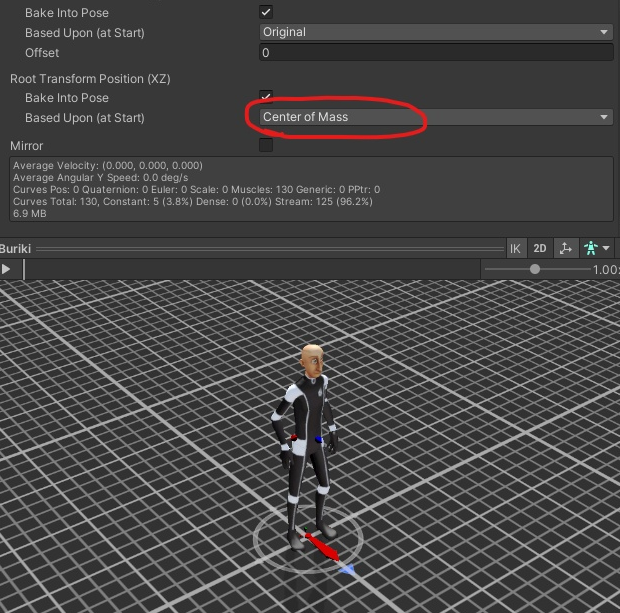
Task: Click the timeline playhead marker
Action: 24,269
